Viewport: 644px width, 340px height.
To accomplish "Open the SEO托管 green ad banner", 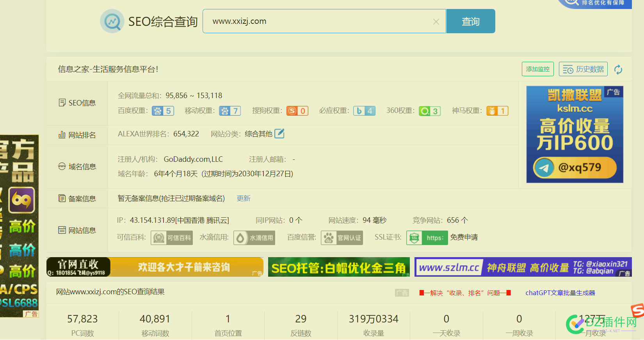I will click(339, 267).
